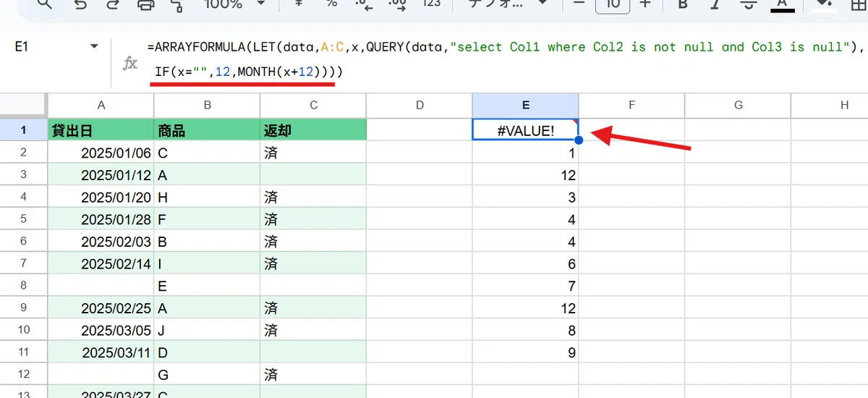Click column E cell showing 8
The image size is (868, 398).
point(525,331)
